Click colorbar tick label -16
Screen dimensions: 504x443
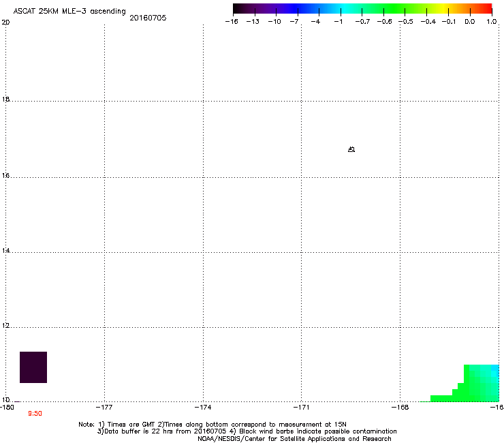pyautogui.click(x=232, y=22)
